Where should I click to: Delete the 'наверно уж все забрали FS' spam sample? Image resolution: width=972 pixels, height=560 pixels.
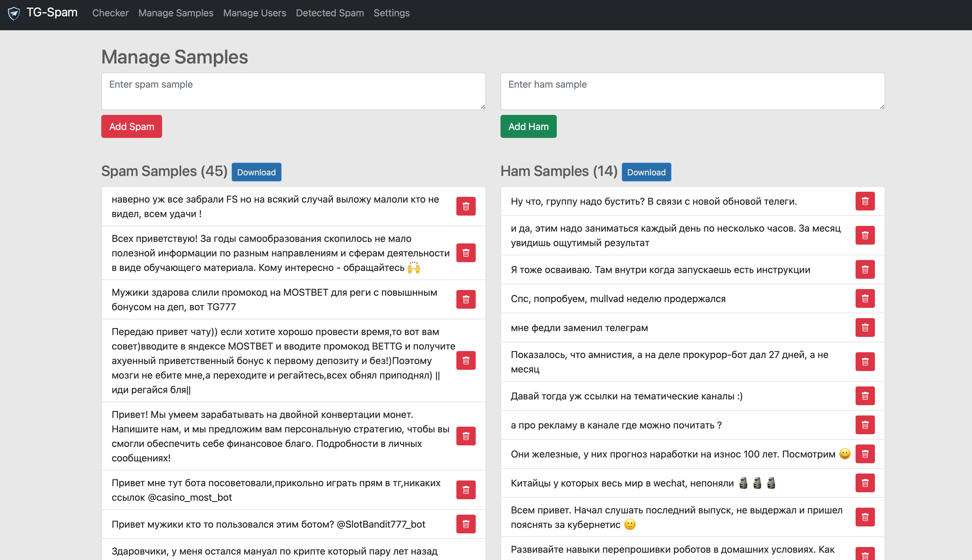[x=465, y=206]
